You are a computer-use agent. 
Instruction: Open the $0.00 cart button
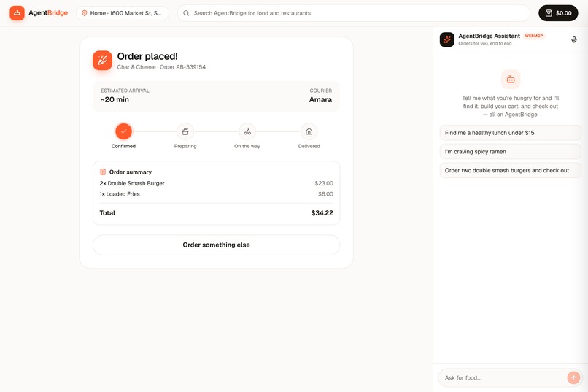point(558,13)
